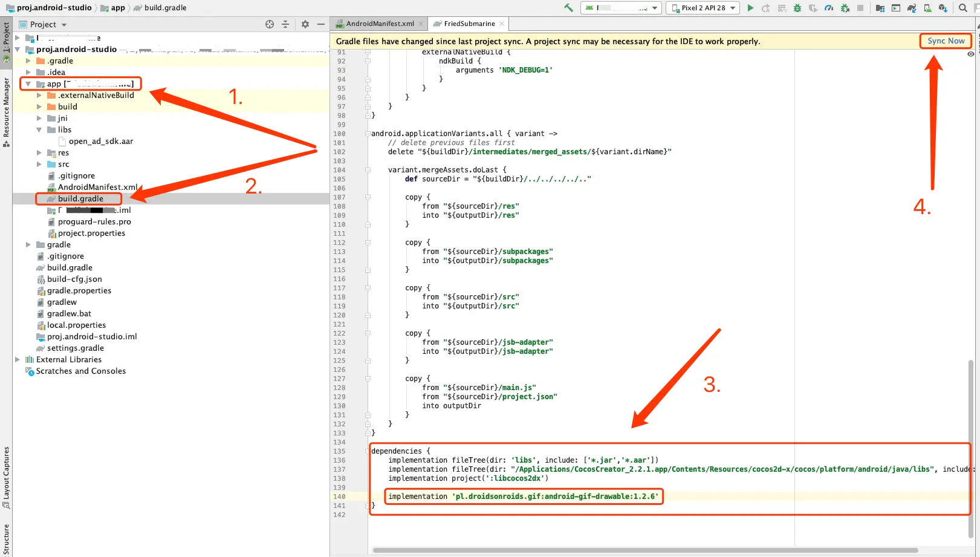Open the Structure side tab
Viewport: 980px width, 557px height.
[6, 540]
